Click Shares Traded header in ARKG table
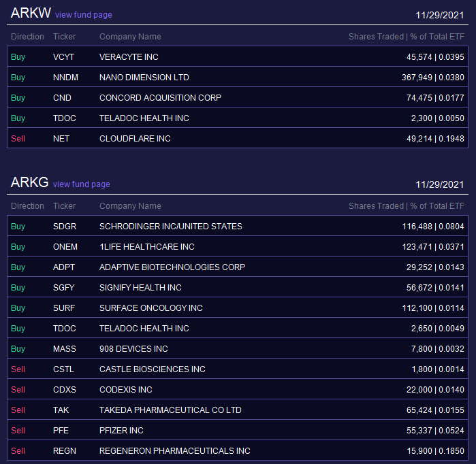Viewport: 476px width, 464px height. click(406, 206)
